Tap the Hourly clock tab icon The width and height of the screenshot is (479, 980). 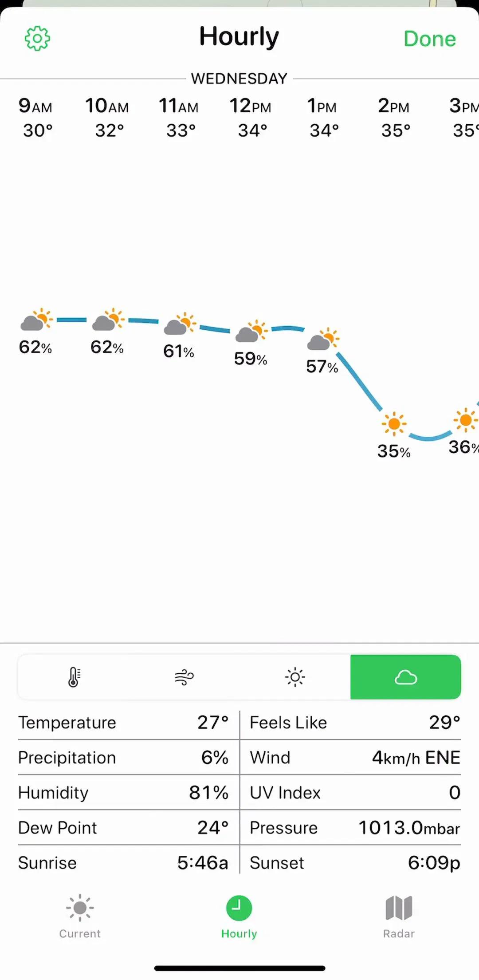(x=239, y=908)
